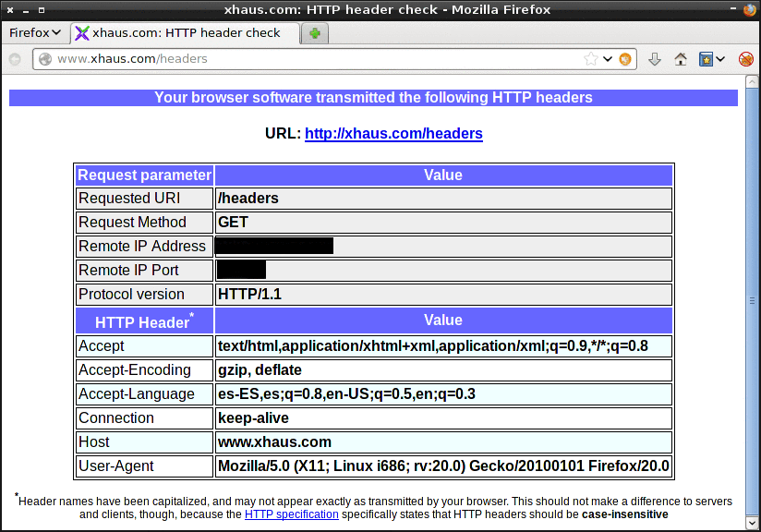Open the http://xhaus.com/headers link
The width and height of the screenshot is (761, 532).
click(393, 134)
